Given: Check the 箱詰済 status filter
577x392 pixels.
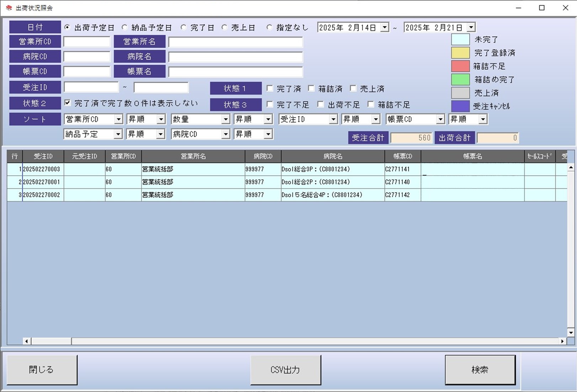Looking at the screenshot, I should click(312, 88).
